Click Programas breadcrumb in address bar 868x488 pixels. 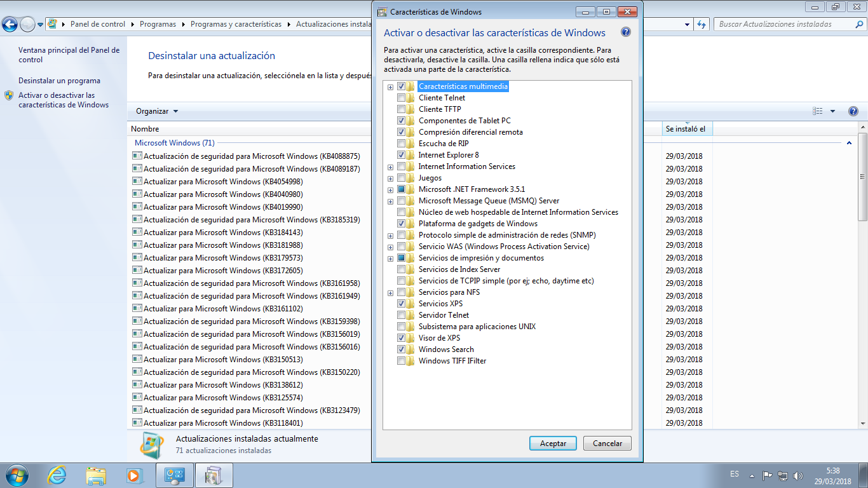(158, 24)
